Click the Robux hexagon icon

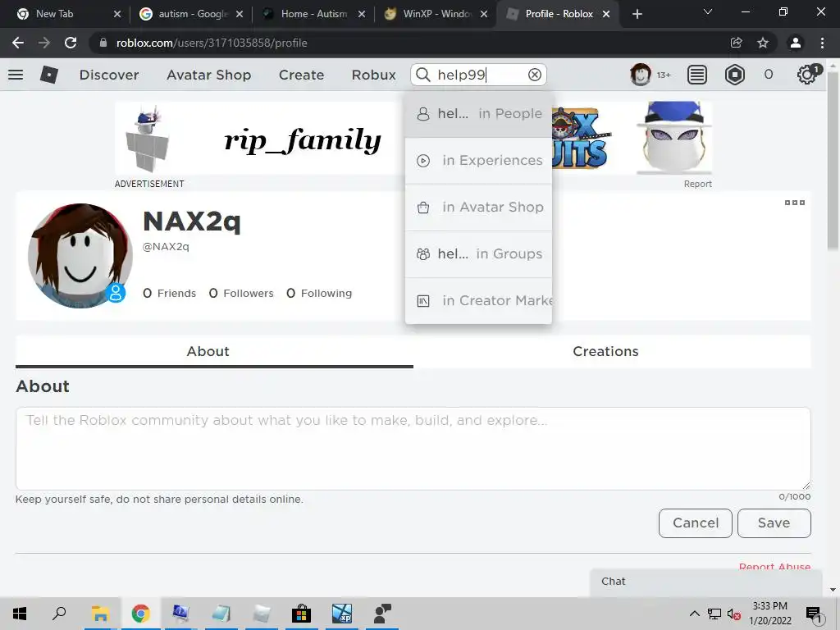[734, 75]
